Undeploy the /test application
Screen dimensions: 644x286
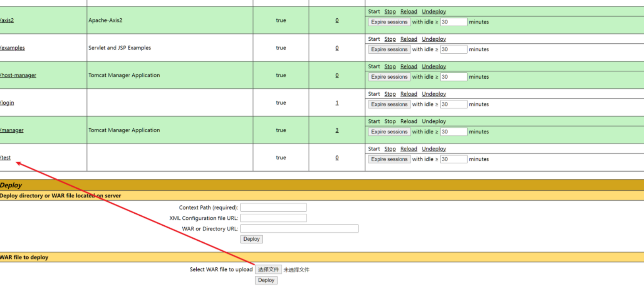433,149
